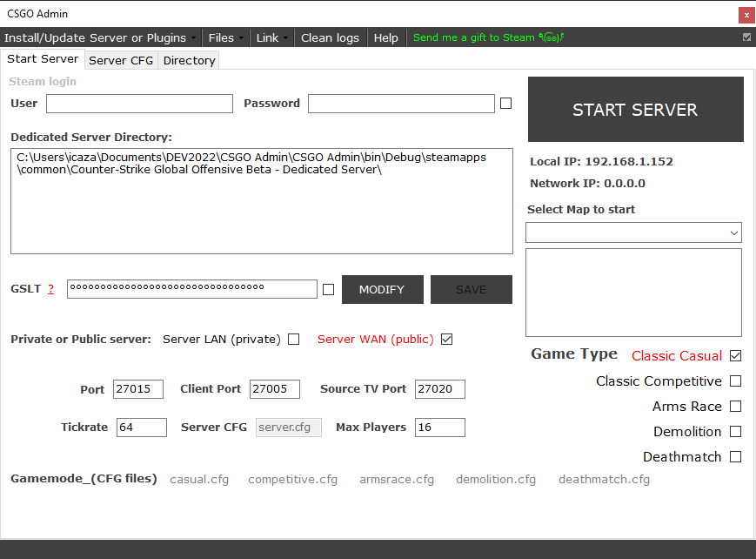756x559 pixels.
Task: Toggle the checkbox at the menu bar's right end
Action: [x=746, y=37]
